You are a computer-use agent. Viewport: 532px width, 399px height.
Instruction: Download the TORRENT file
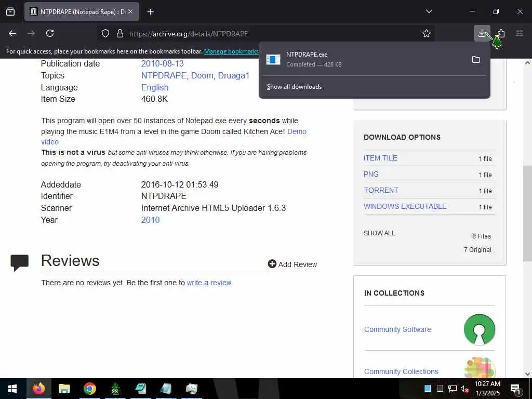point(381,190)
